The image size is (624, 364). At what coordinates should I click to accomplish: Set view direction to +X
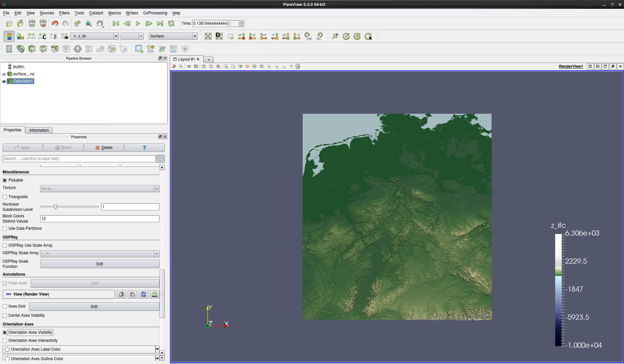pos(241,36)
